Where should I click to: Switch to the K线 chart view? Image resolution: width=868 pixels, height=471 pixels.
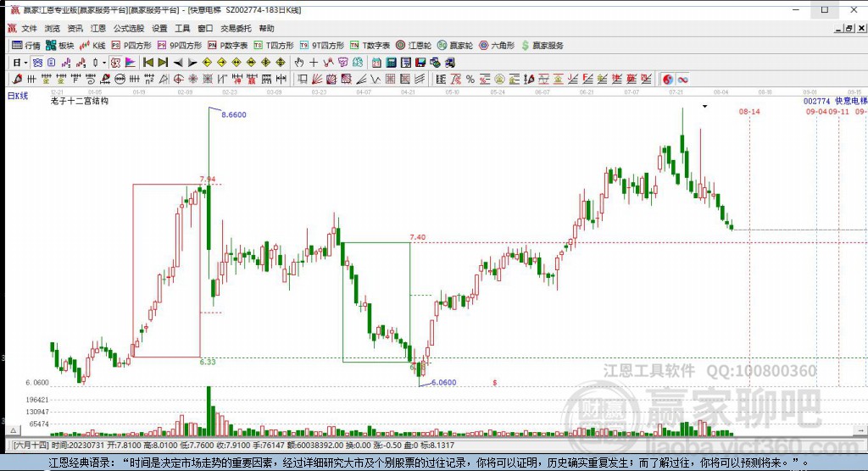click(92, 46)
